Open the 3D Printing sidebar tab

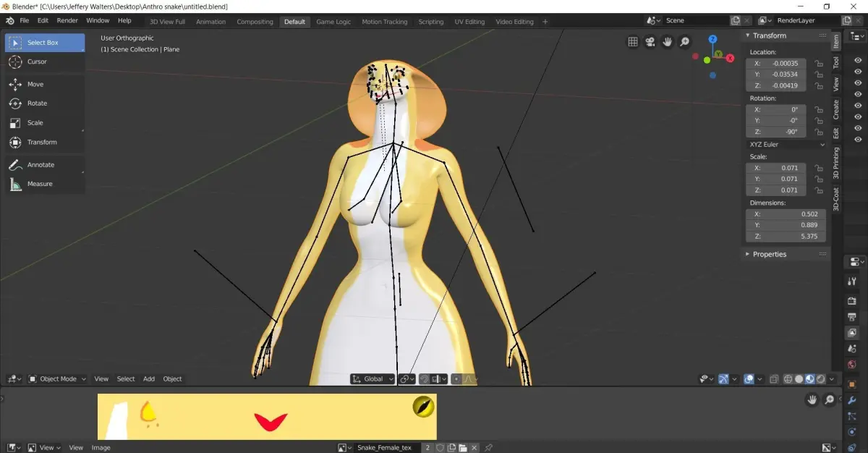(836, 164)
